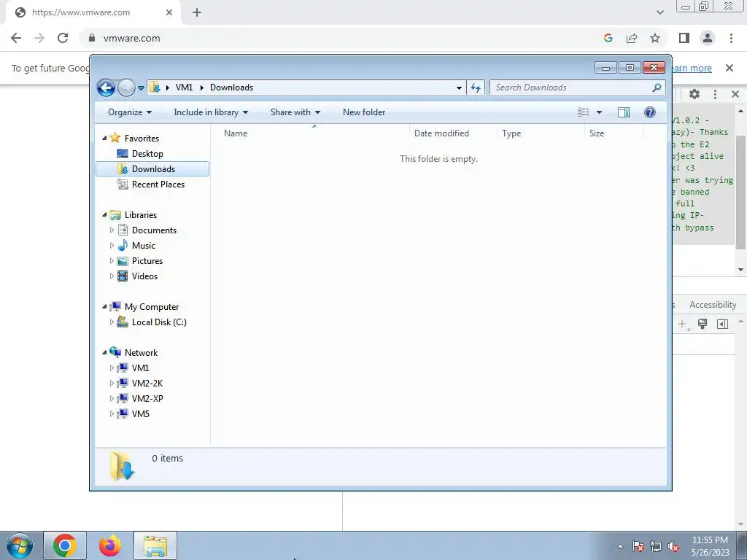This screenshot has height=560, width=747.
Task: Open Chrome's three-dot menu
Action: [731, 38]
